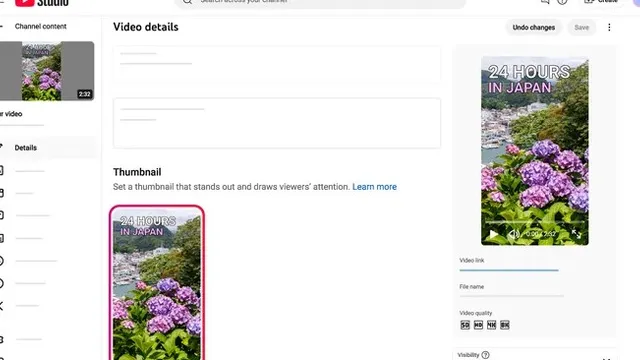Go back to Channel content
640x360 pixels.
40,26
